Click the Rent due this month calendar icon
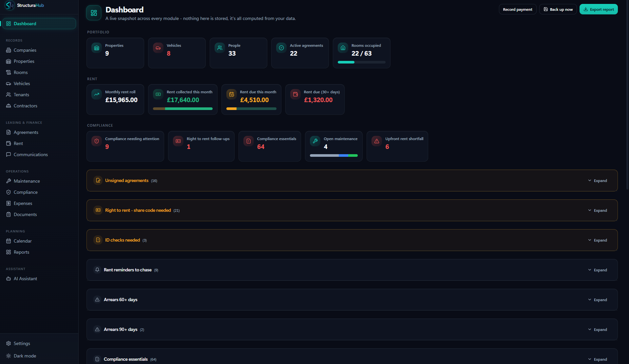Viewport: 629px width, 364px height. (232, 95)
